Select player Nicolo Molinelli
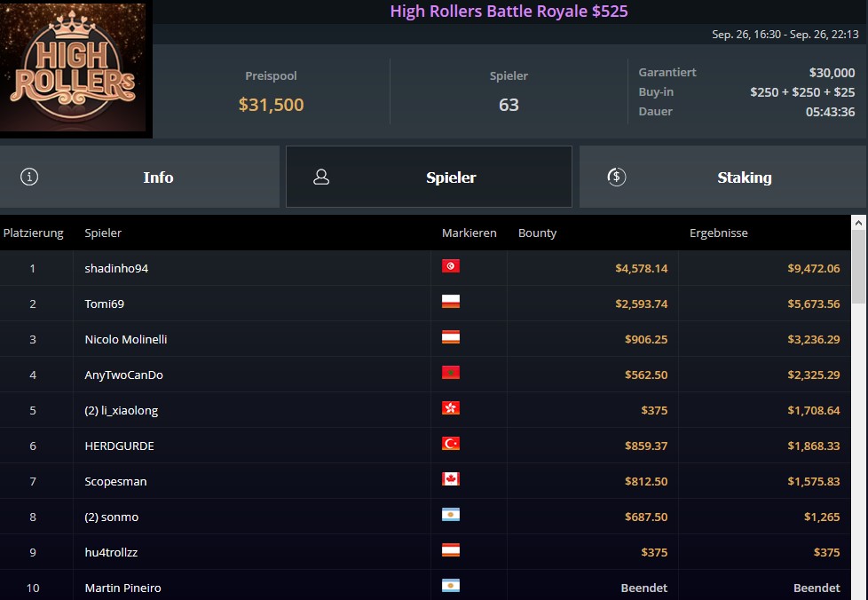Viewport: 868px width, 600px height. [x=126, y=339]
